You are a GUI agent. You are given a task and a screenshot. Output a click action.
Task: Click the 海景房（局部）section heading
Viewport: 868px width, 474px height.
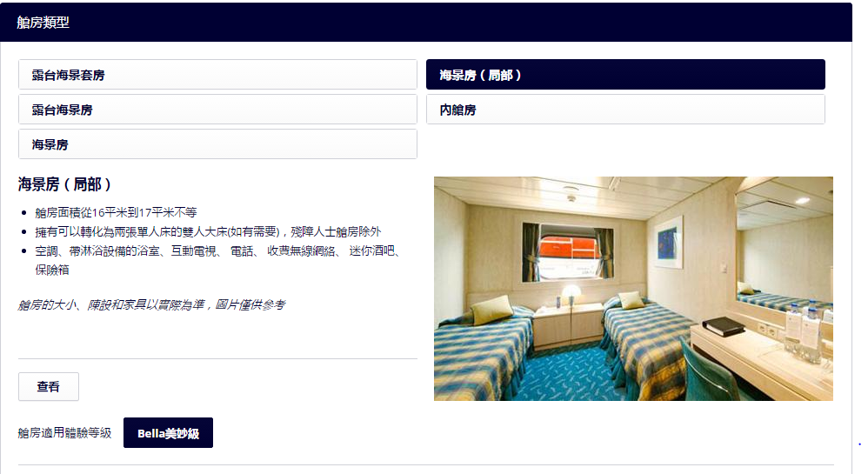pyautogui.click(x=64, y=184)
